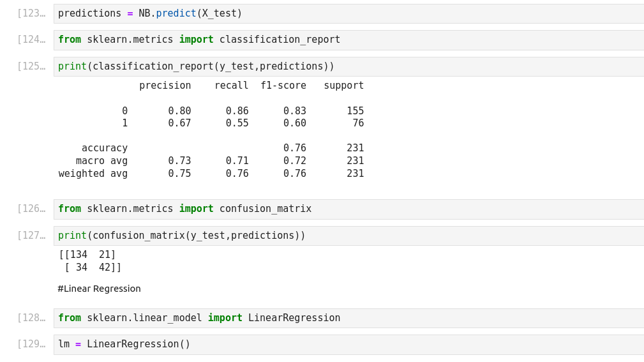
Task: Click the lm = LinearRegression() cell
Action: click(348, 344)
